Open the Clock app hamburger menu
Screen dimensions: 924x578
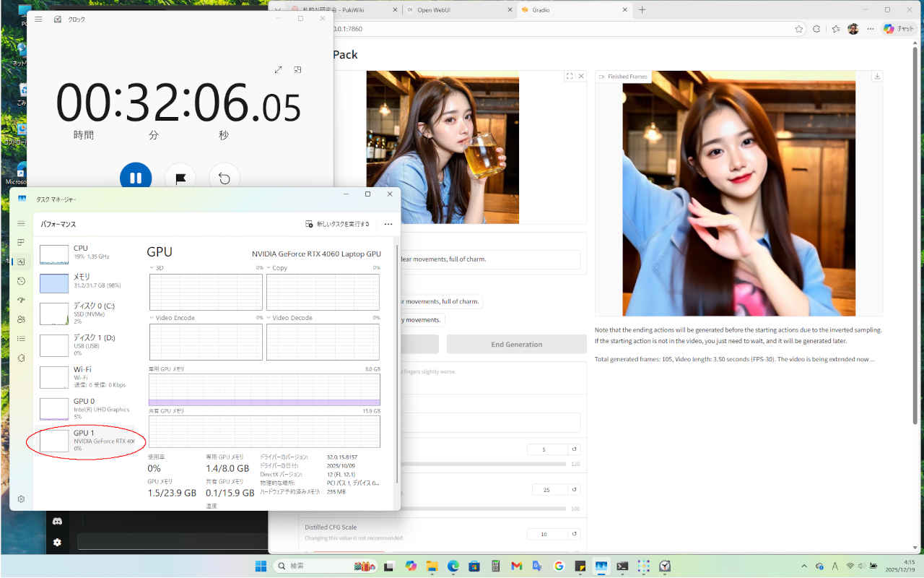[x=38, y=19]
